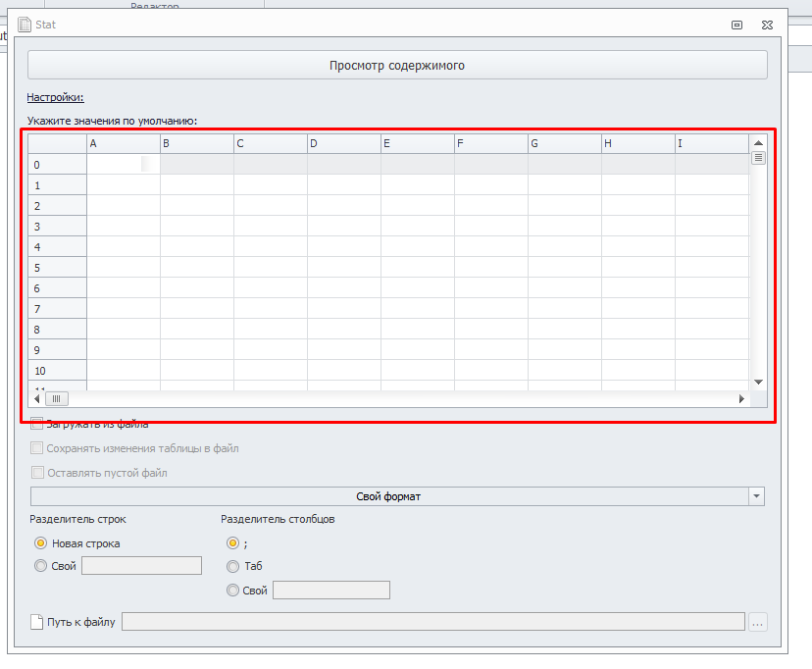The image size is (812, 669).
Task: Select column header H
Action: (638, 143)
